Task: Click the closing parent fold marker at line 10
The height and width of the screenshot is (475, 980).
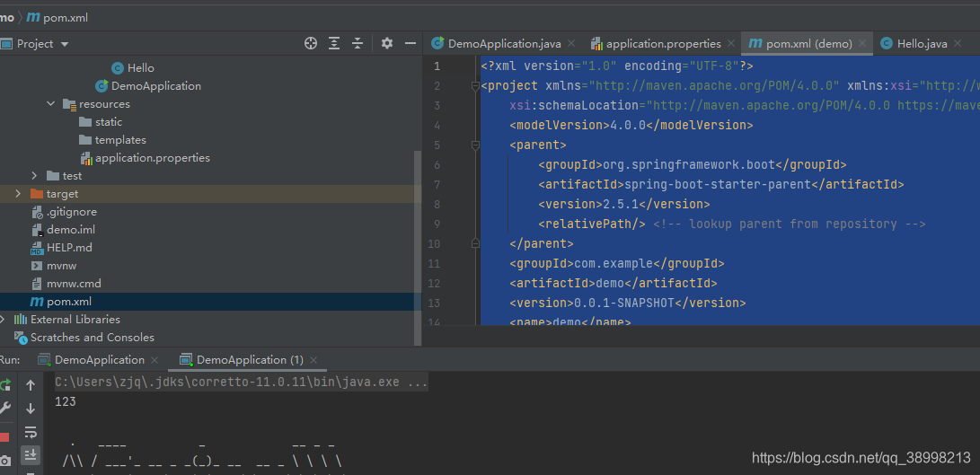Action: point(475,243)
